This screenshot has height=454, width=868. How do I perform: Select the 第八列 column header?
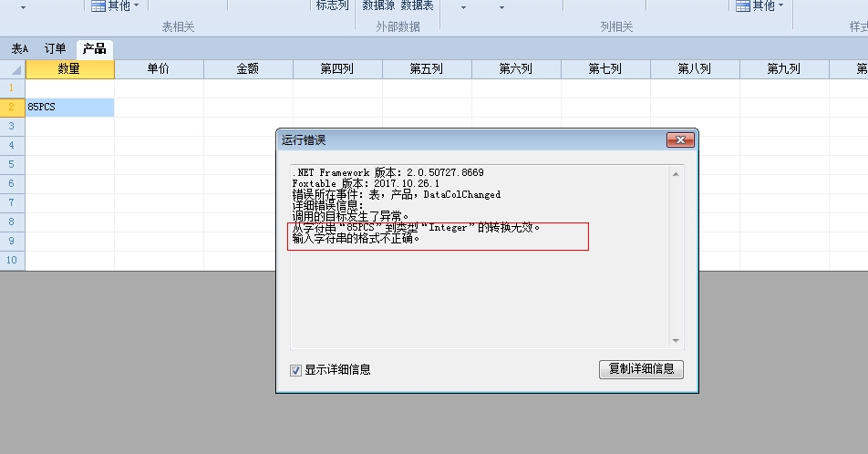click(695, 68)
